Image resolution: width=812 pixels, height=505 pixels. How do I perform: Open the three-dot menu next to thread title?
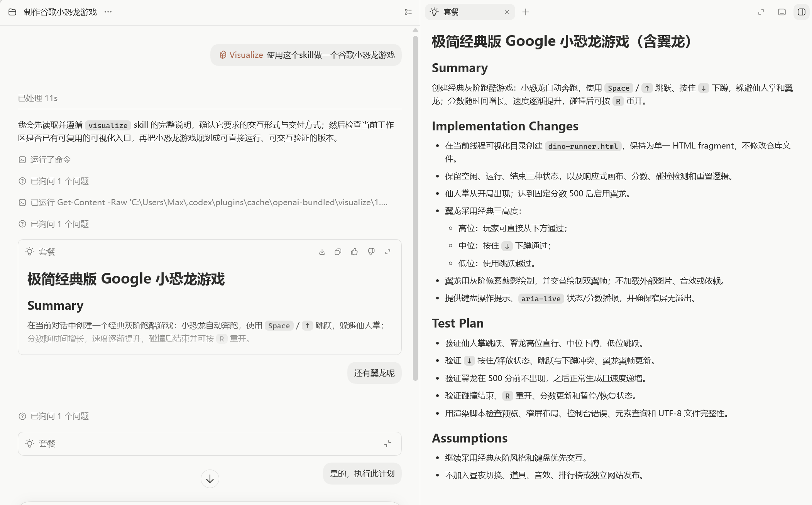[x=108, y=12]
